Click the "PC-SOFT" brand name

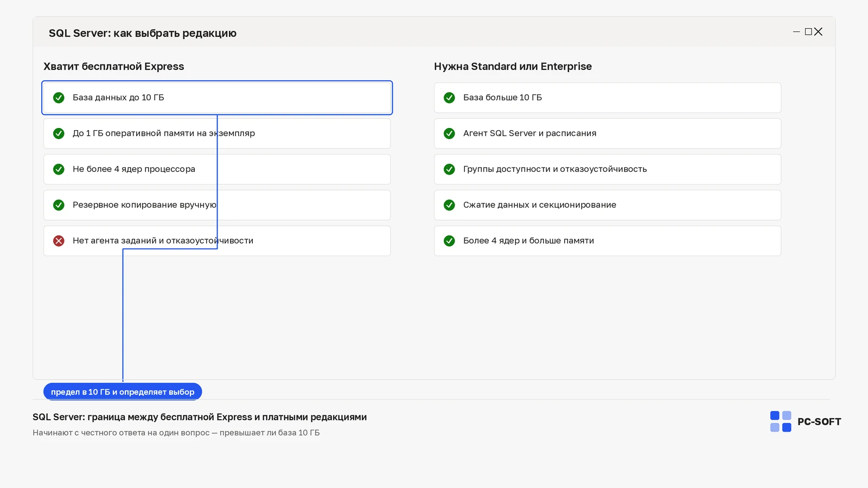819,422
